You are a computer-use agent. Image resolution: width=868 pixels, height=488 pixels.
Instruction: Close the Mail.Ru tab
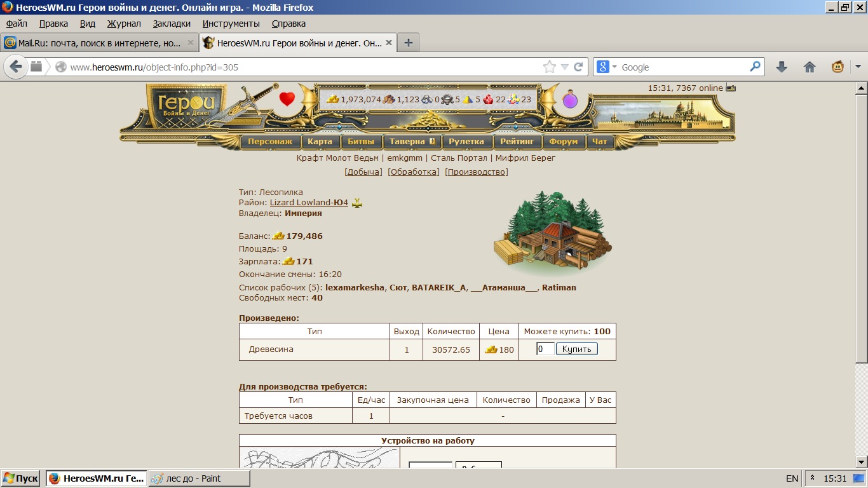191,43
